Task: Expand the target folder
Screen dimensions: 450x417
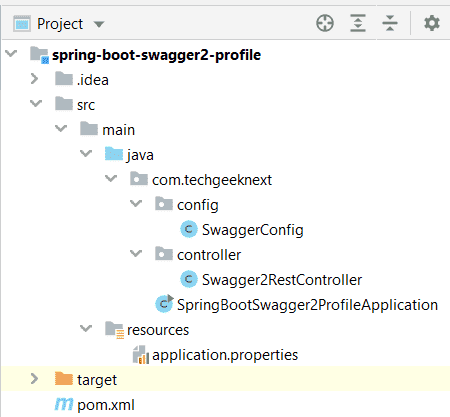Action: (x=34, y=379)
